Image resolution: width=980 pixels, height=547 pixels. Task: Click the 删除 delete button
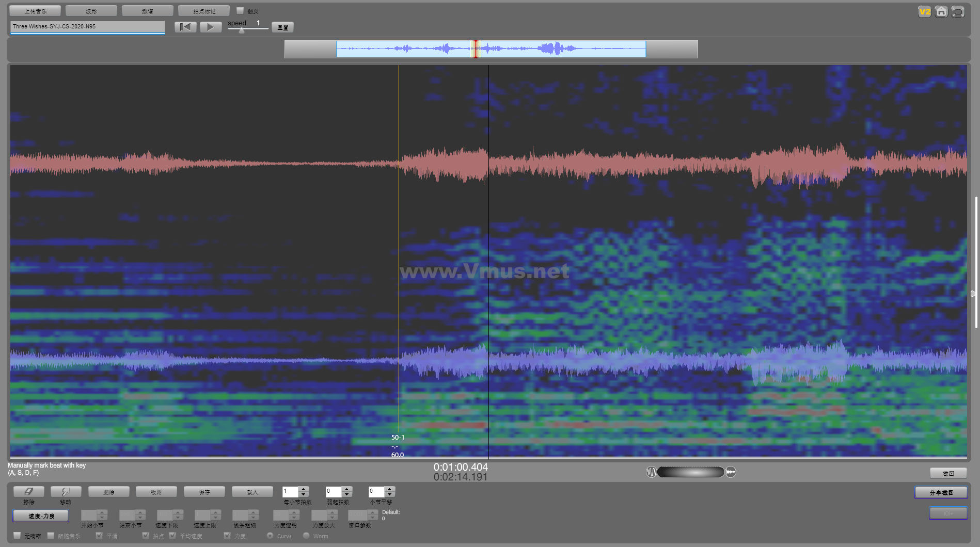(108, 492)
